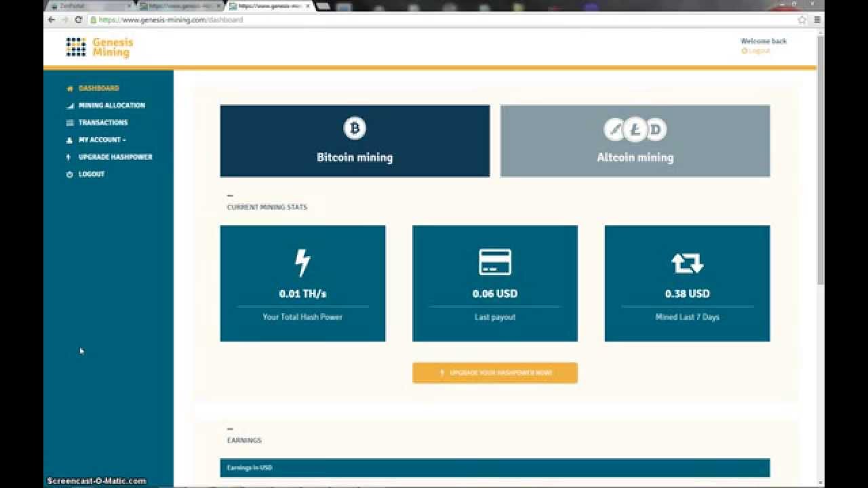Click the browser forward button
Viewport: 868px width, 488px height.
pyautogui.click(x=65, y=20)
